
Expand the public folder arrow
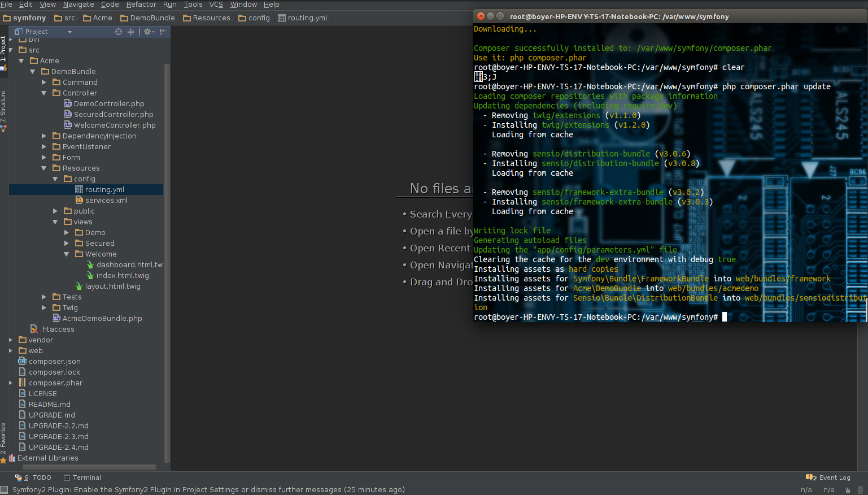pos(55,211)
